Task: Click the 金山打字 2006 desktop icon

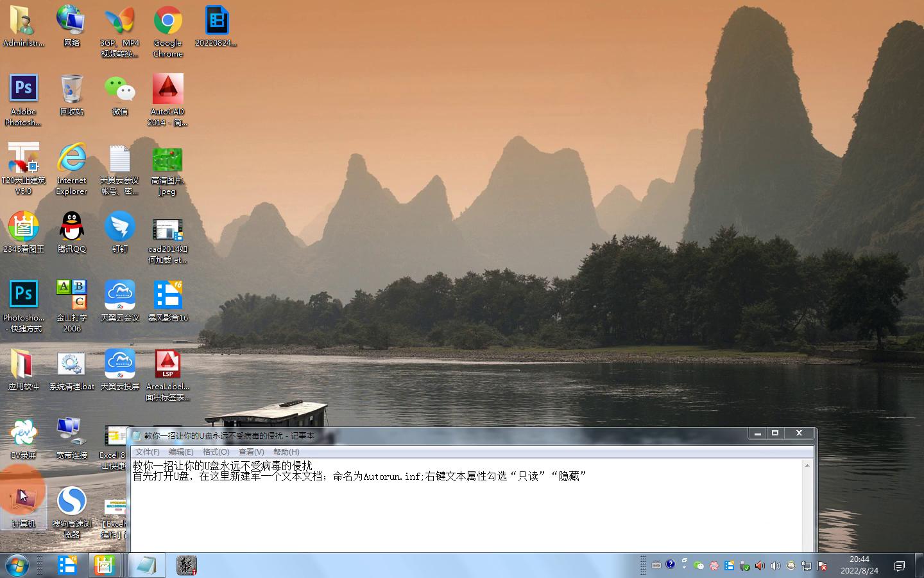Action: tap(71, 295)
